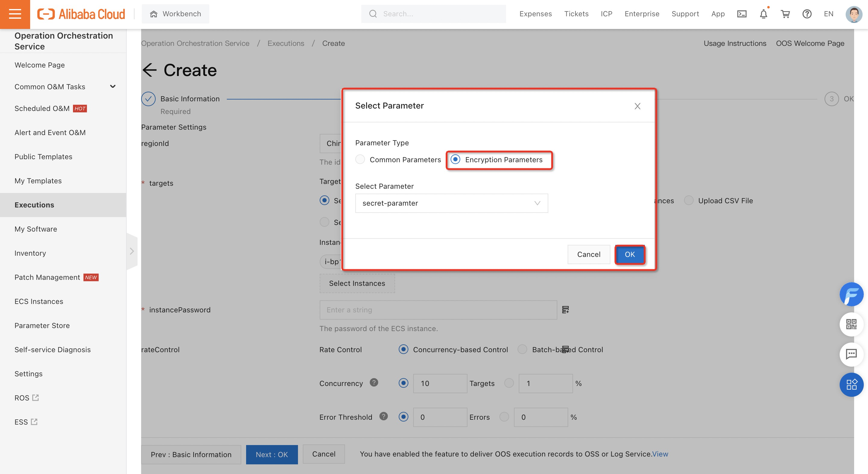Click the top search field
Screen dimensions: 868x474
[433, 14]
